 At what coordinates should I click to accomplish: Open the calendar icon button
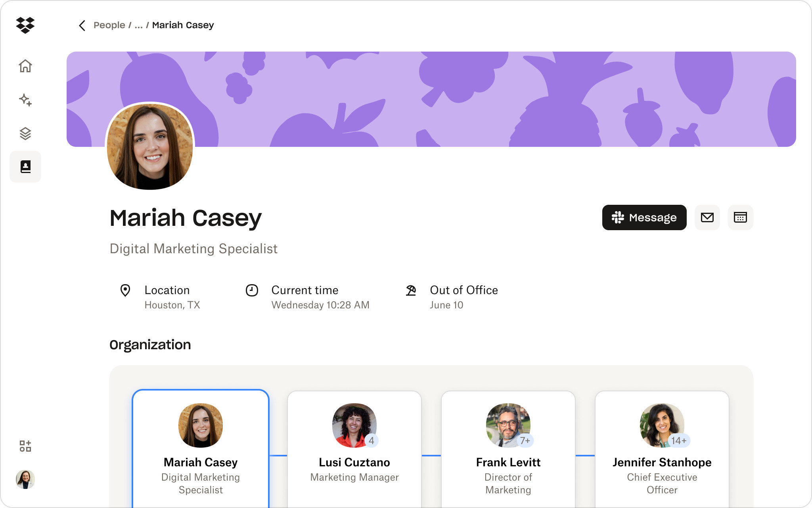coord(740,217)
